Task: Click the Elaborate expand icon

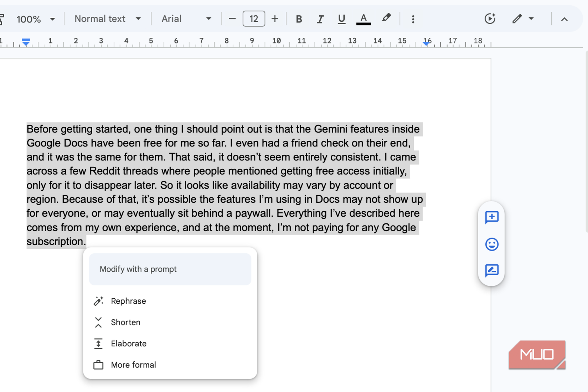Action: tap(98, 344)
